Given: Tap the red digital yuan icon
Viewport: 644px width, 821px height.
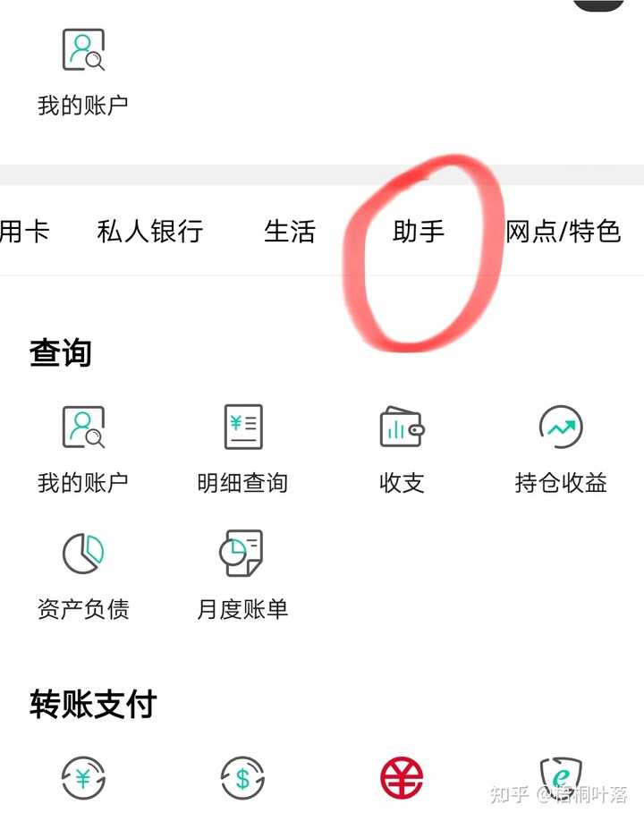Looking at the screenshot, I should point(402,778).
